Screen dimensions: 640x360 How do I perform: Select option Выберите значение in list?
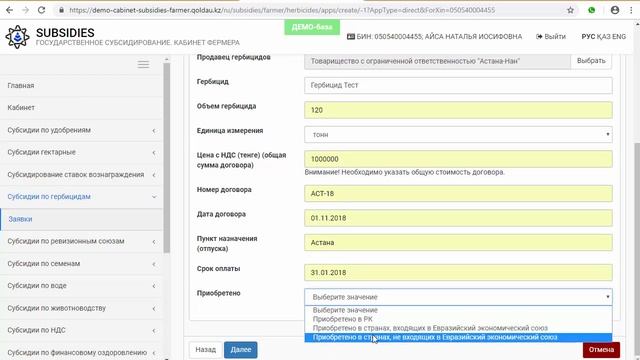coord(458,310)
